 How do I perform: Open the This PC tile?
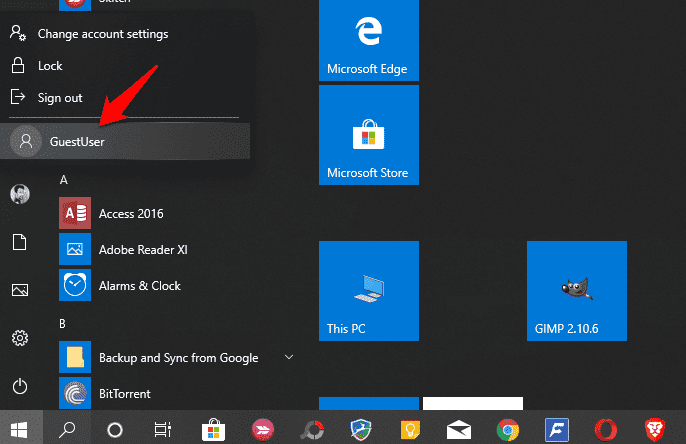(x=369, y=291)
